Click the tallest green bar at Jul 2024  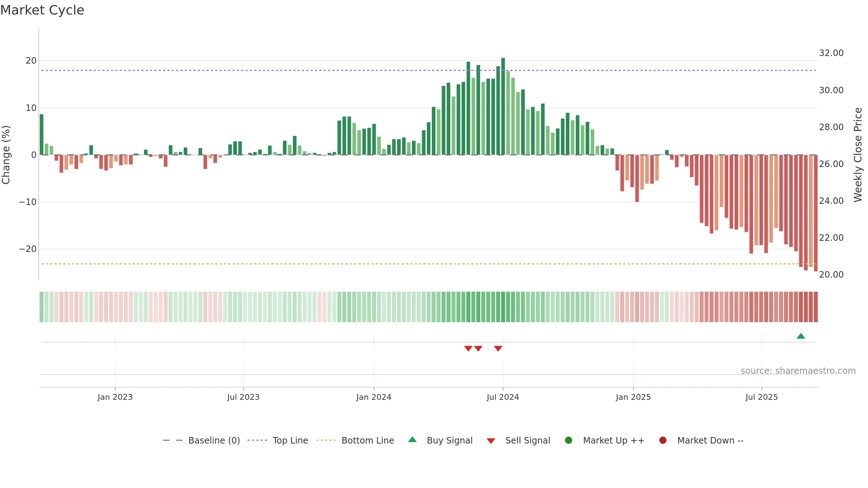pos(503,106)
